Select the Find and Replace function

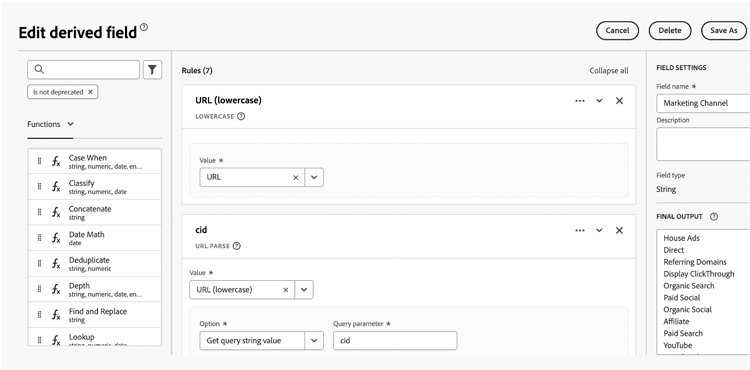pos(95,315)
